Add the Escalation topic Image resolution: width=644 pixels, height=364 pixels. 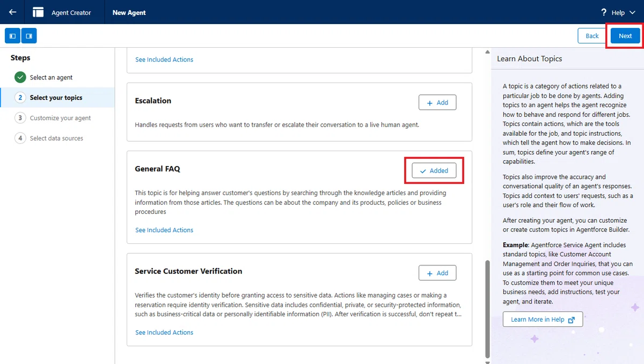[437, 102]
